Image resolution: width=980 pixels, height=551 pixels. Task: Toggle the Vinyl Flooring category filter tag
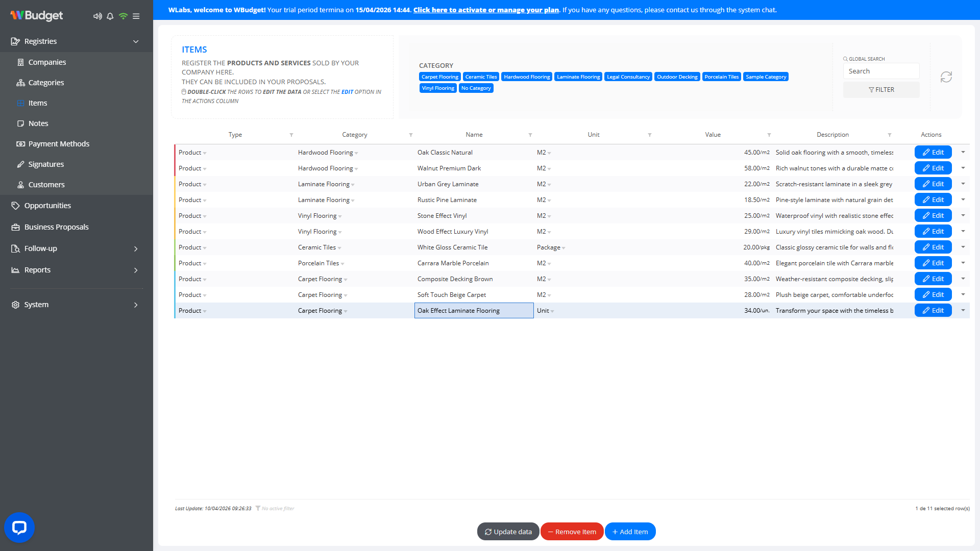pos(437,88)
